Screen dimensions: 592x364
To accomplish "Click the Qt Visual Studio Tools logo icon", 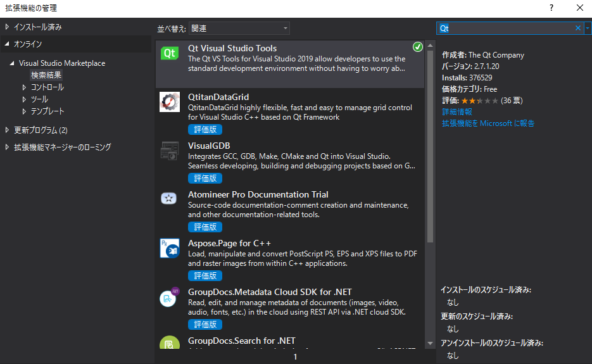I will point(170,53).
